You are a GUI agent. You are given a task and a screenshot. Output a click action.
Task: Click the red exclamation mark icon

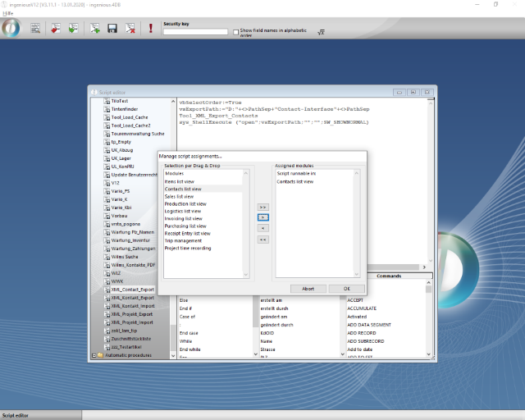tap(151, 29)
